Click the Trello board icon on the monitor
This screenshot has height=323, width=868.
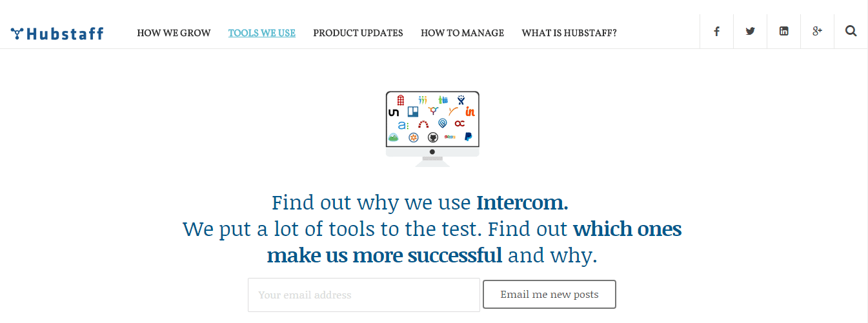click(413, 112)
